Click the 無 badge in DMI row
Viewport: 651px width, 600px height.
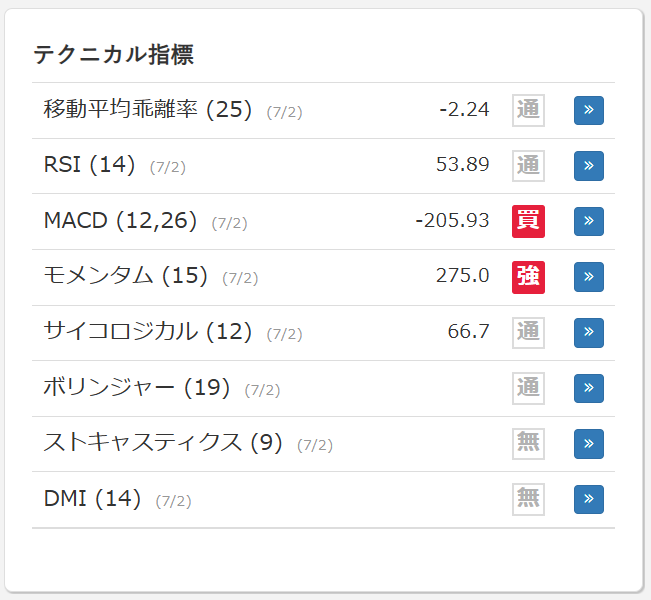528,500
